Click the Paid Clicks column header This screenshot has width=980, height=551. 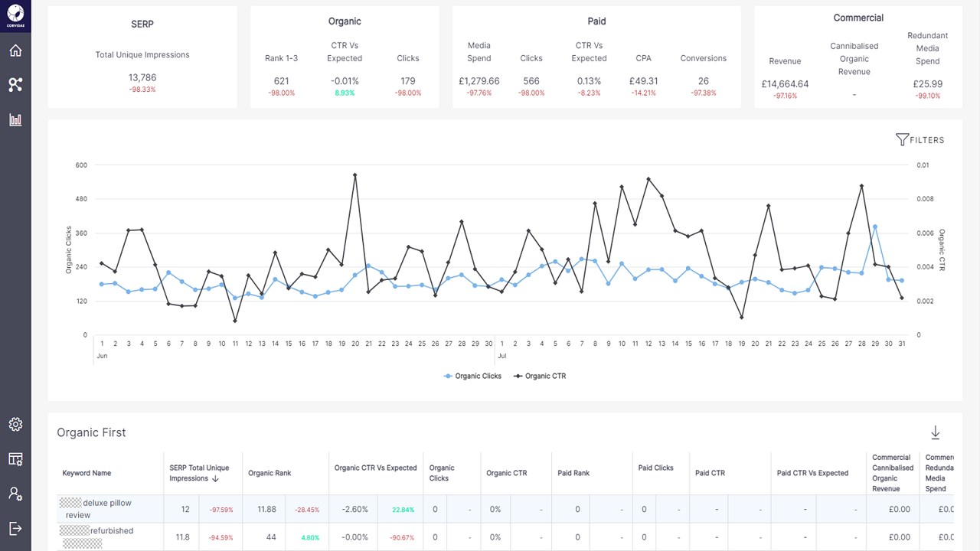coord(655,468)
